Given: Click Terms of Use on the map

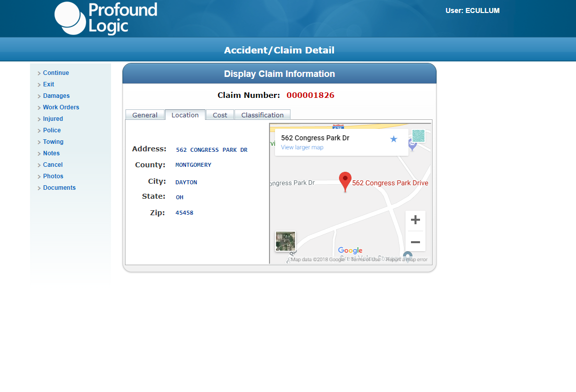Looking at the screenshot, I should point(365,260).
